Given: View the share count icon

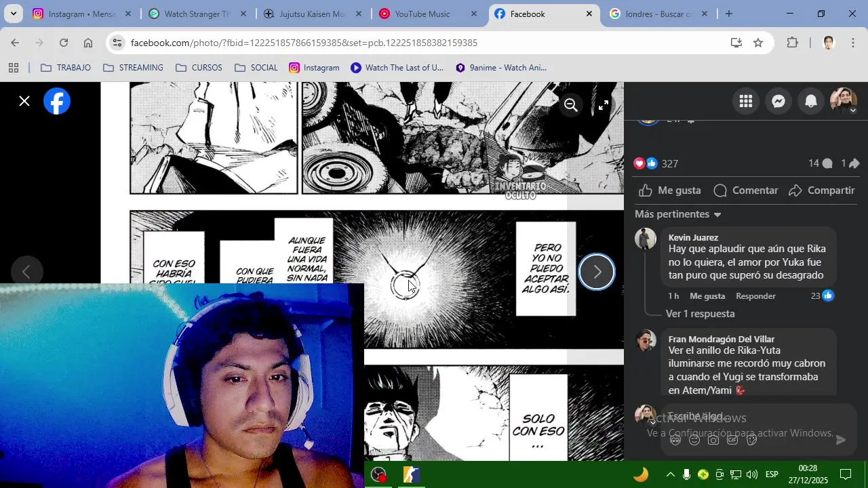Looking at the screenshot, I should [850, 163].
